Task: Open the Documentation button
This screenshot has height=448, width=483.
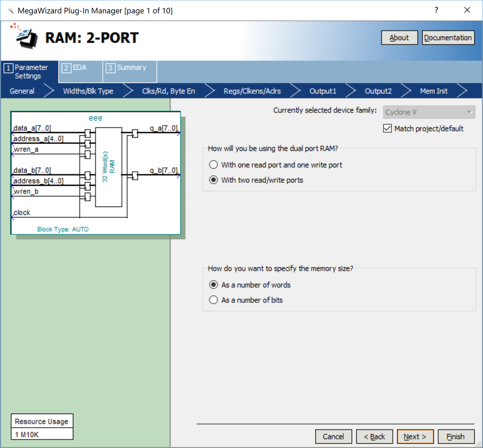Action: point(448,38)
